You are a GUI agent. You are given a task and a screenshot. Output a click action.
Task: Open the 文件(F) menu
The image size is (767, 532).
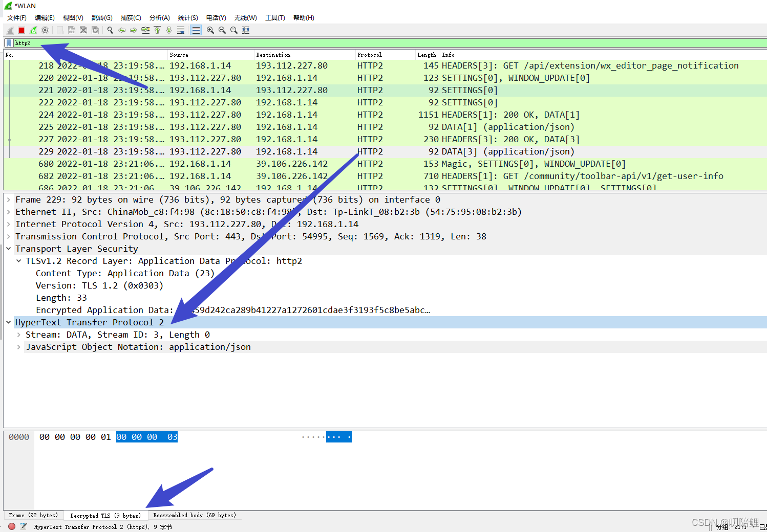point(17,18)
